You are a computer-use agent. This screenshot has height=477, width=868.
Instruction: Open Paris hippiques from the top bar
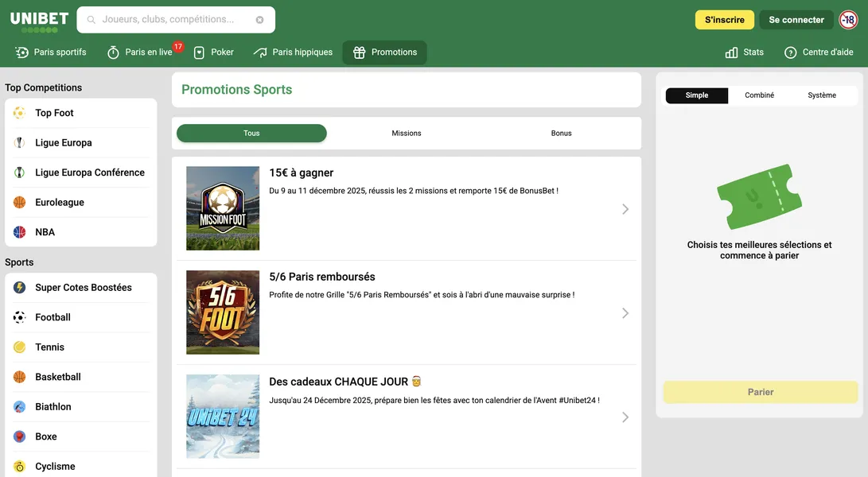pos(294,52)
